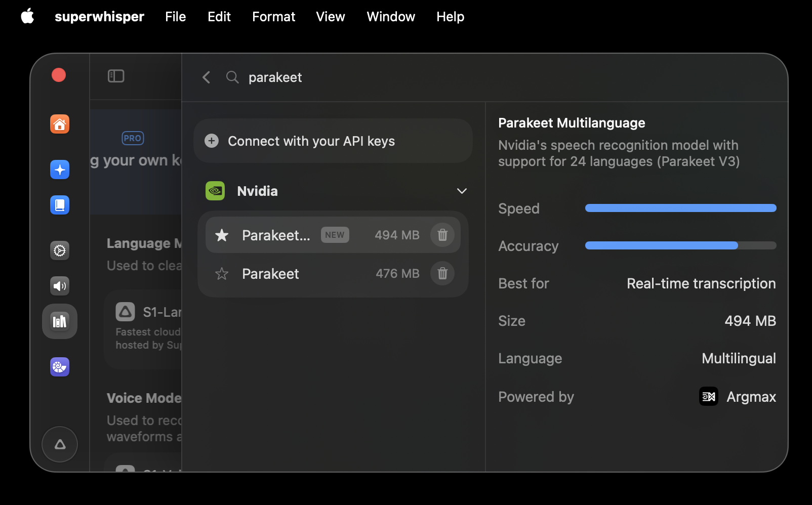Screen dimensions: 812x505
Task: Open the Apple menu
Action: click(27, 16)
